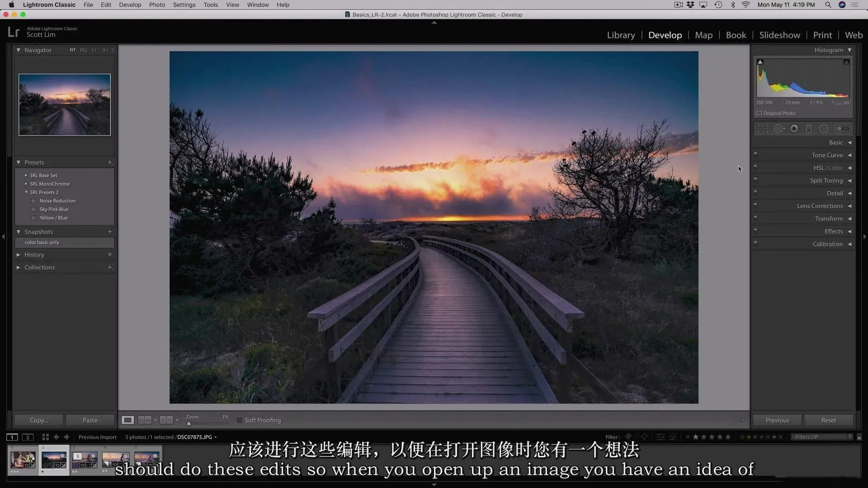The width and height of the screenshot is (868, 488).
Task: Select the Adjustment Brush tool
Action: [x=842, y=129]
